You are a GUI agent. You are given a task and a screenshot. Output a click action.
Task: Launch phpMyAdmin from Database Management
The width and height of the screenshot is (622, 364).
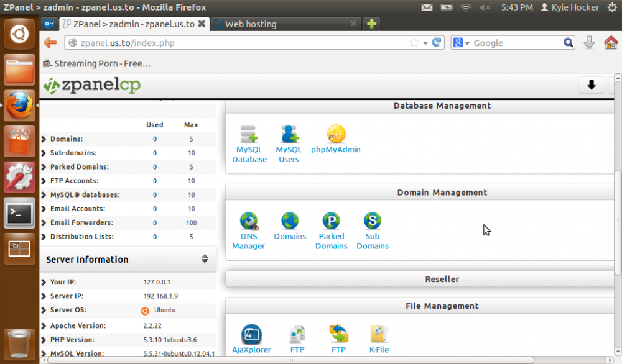(x=336, y=135)
